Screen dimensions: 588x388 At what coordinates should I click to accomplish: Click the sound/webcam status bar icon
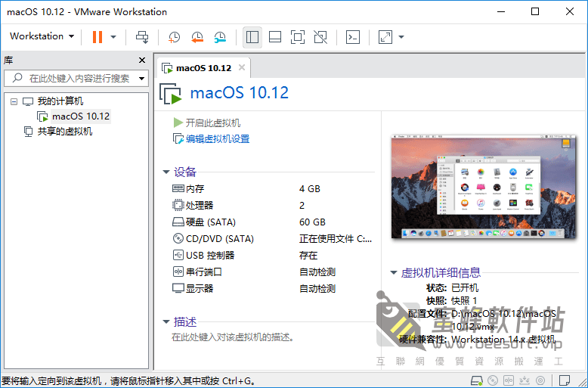coord(540,380)
